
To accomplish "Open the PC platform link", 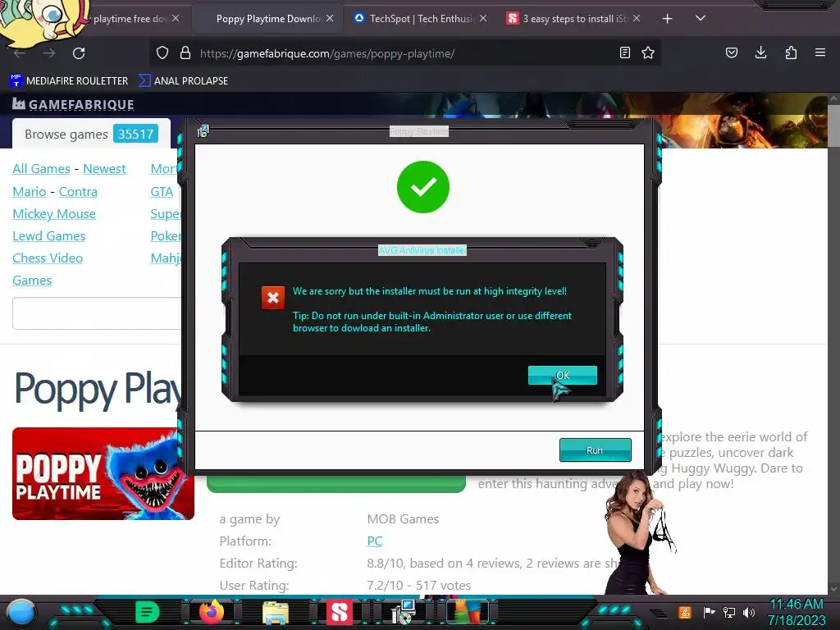I will click(374, 541).
